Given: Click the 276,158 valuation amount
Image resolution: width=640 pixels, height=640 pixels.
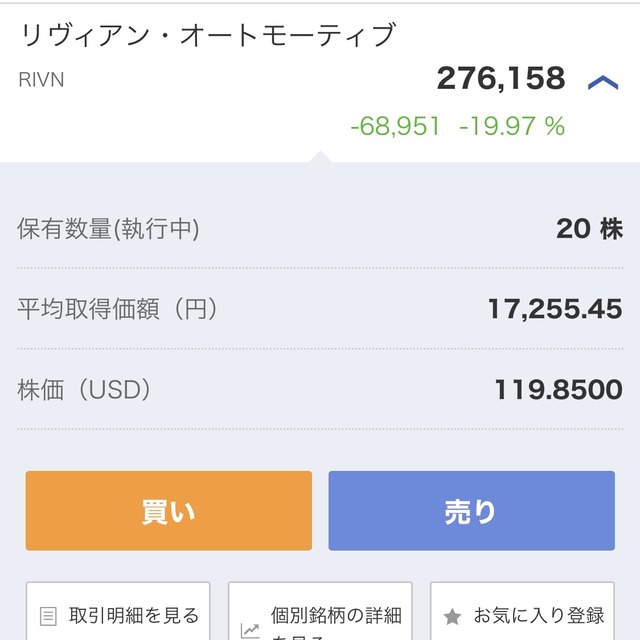Looking at the screenshot, I should pyautogui.click(x=501, y=78).
